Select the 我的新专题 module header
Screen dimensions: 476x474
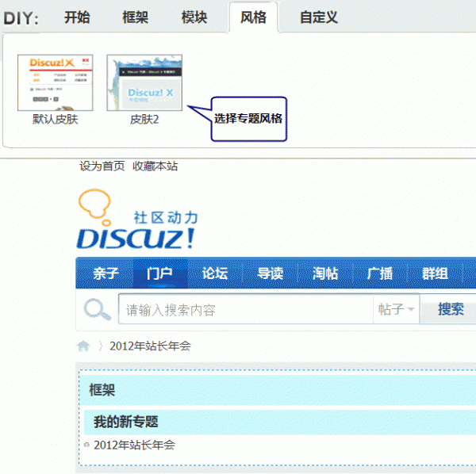point(126,421)
